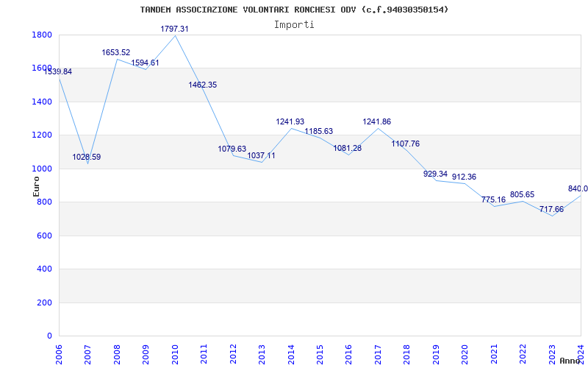Click data label 1653.52
588x368 pixels.
tap(116, 52)
